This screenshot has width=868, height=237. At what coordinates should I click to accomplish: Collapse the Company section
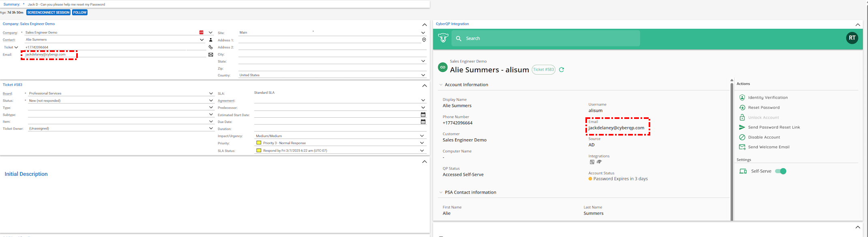tap(424, 25)
